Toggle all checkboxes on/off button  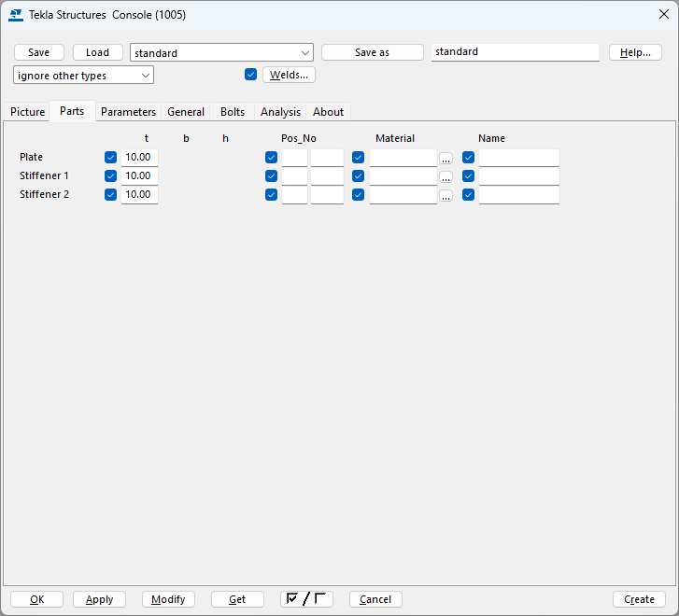306,599
